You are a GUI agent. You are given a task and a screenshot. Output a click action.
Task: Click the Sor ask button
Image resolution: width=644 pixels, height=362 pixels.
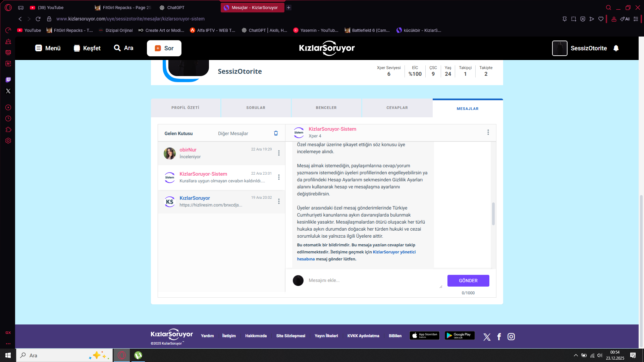tap(164, 48)
